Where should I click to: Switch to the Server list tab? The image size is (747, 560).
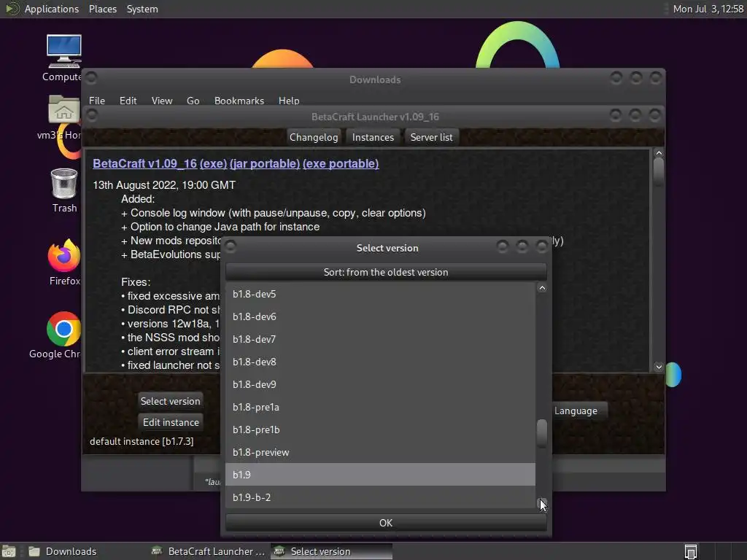pos(431,137)
